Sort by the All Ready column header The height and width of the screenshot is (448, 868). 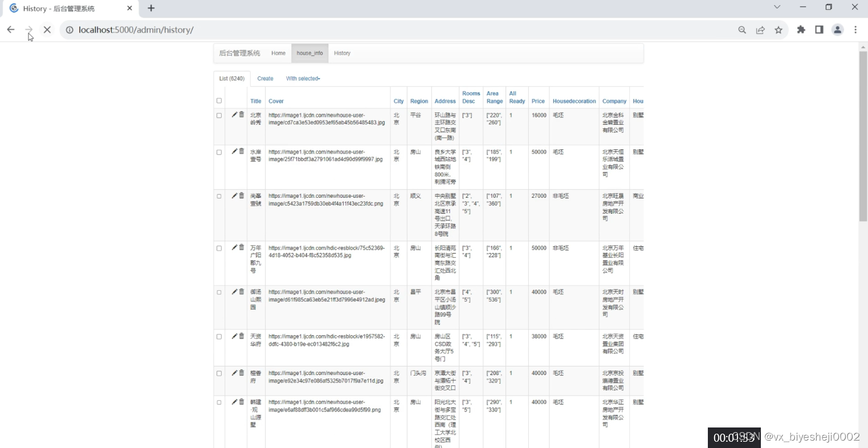[x=517, y=97]
